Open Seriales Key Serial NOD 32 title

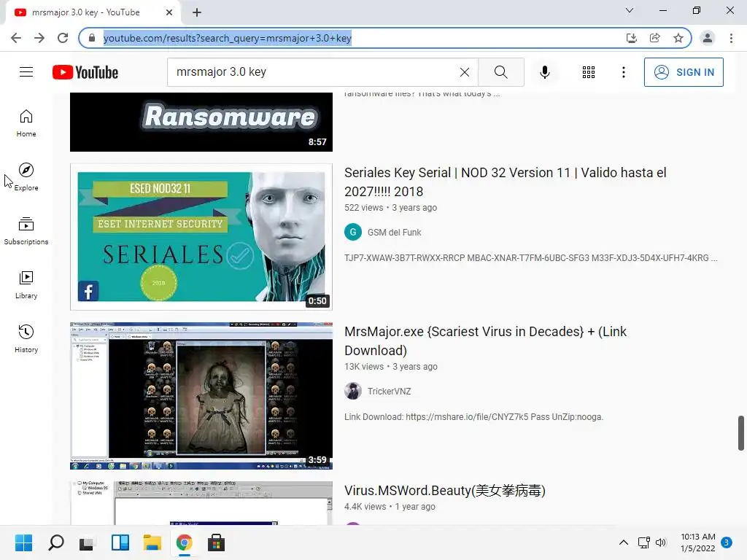tap(505, 182)
